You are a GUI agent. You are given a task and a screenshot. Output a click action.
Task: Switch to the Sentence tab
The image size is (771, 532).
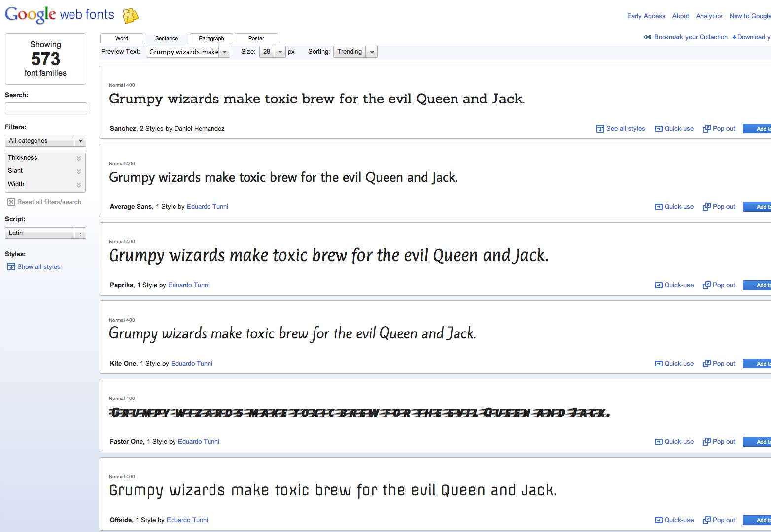pos(167,38)
